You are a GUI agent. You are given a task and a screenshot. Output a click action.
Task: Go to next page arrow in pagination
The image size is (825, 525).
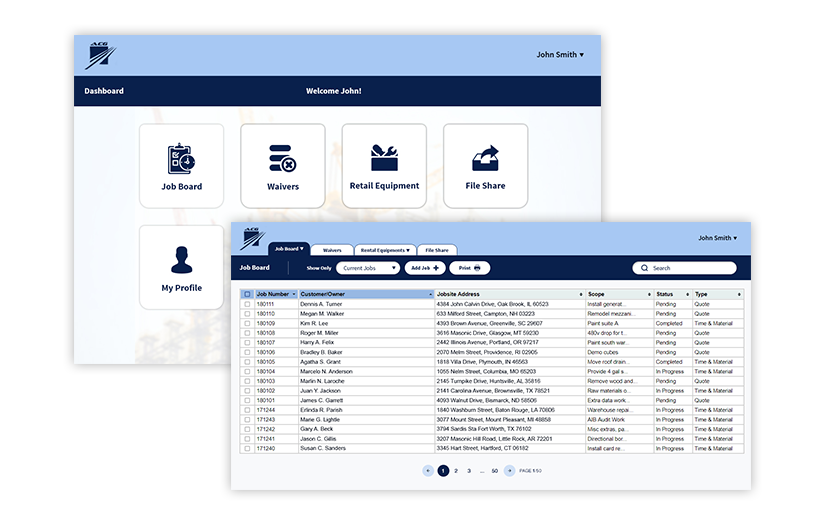click(509, 470)
